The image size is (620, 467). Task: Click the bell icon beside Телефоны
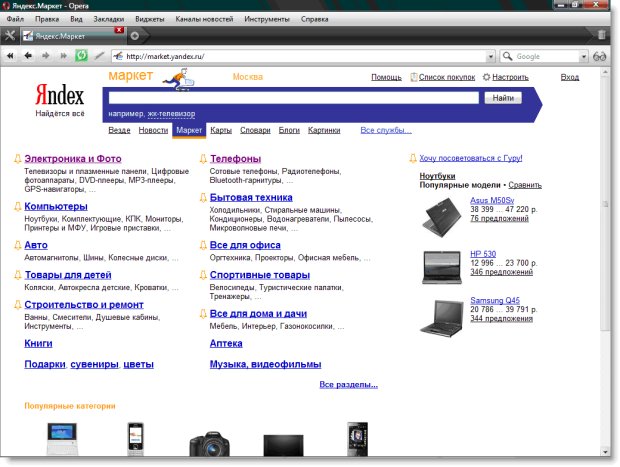pos(203,159)
